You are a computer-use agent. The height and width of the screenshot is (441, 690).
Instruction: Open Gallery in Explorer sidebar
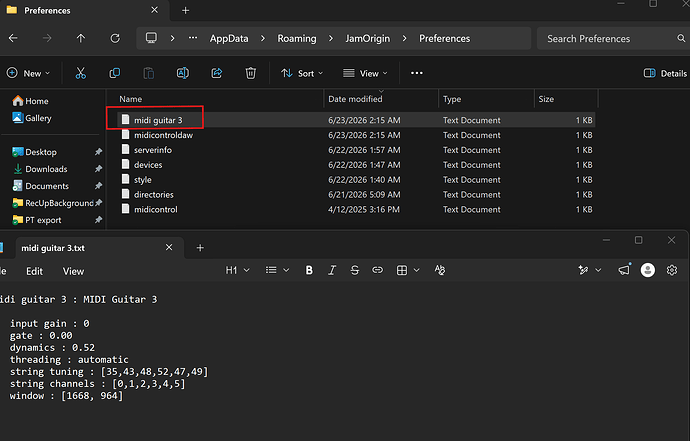coord(32,118)
